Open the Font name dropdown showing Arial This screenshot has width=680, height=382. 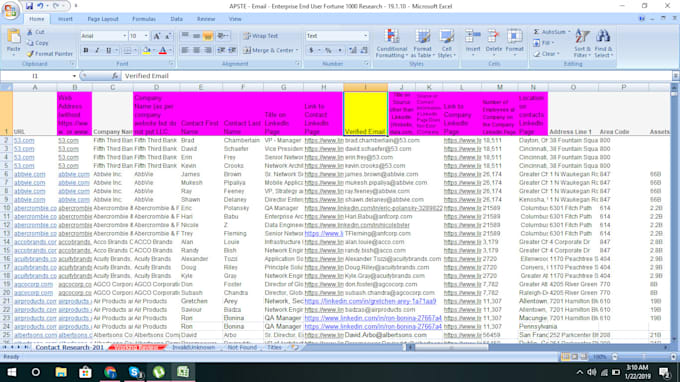click(x=124, y=36)
